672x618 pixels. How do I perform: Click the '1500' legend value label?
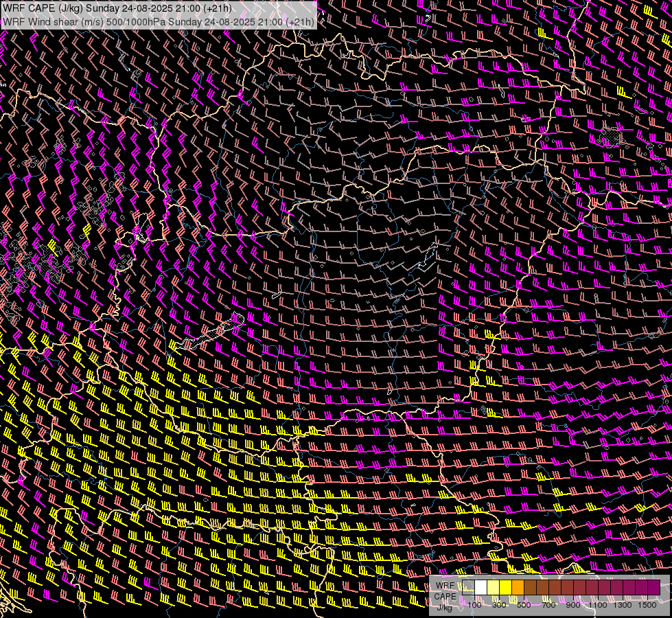647,605
